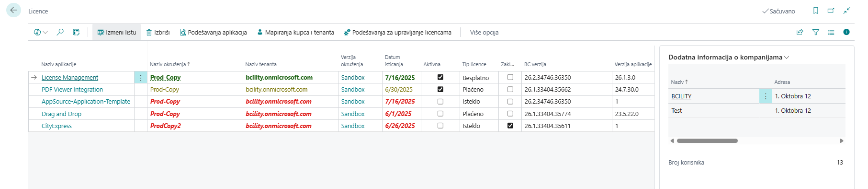
Task: Click Sandbox link in License Management row
Action: (353, 77)
